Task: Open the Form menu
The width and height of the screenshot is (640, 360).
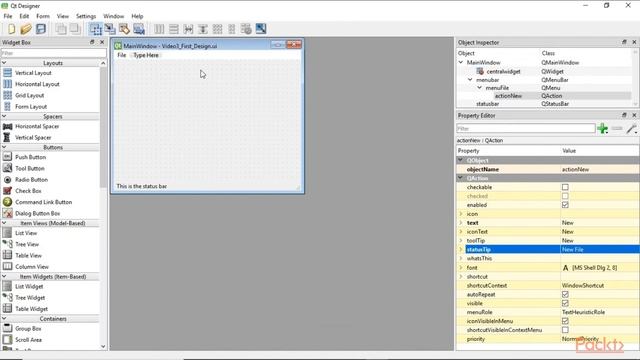Action: pyautogui.click(x=43, y=16)
